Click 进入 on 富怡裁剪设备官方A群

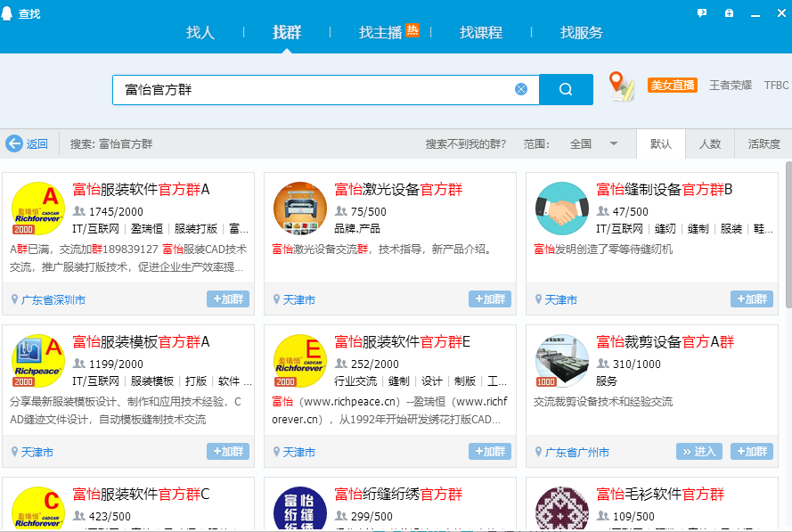click(x=699, y=452)
